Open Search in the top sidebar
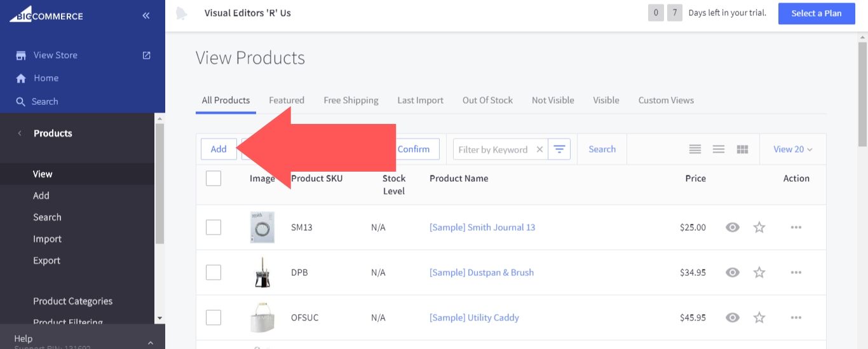Viewport: 868px width, 349px height. 44,102
